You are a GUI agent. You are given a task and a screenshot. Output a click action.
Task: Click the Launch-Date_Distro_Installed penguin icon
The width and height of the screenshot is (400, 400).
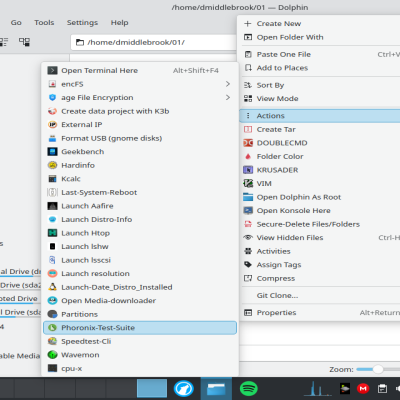[x=52, y=287]
